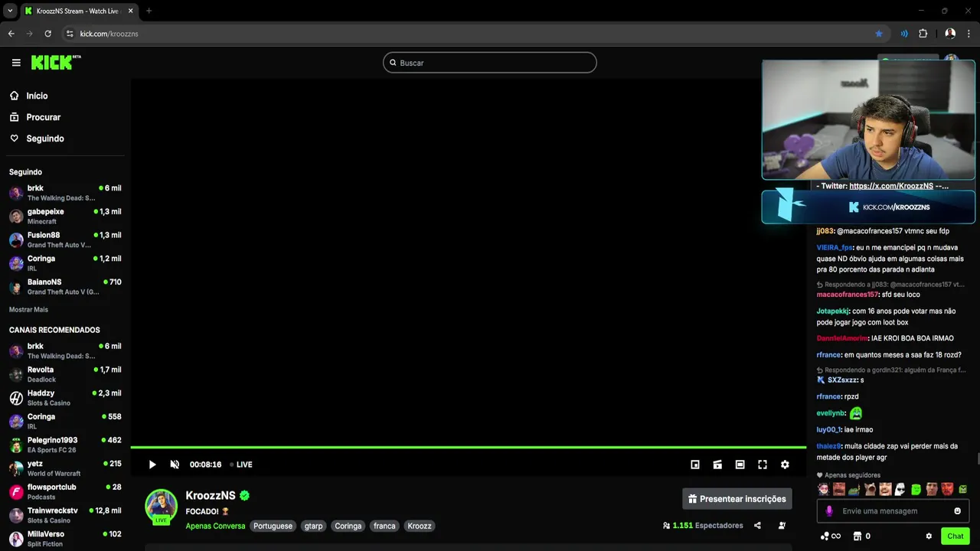Bookmark page with star icon
Viewport: 980px width, 551px height.
pos(879,34)
